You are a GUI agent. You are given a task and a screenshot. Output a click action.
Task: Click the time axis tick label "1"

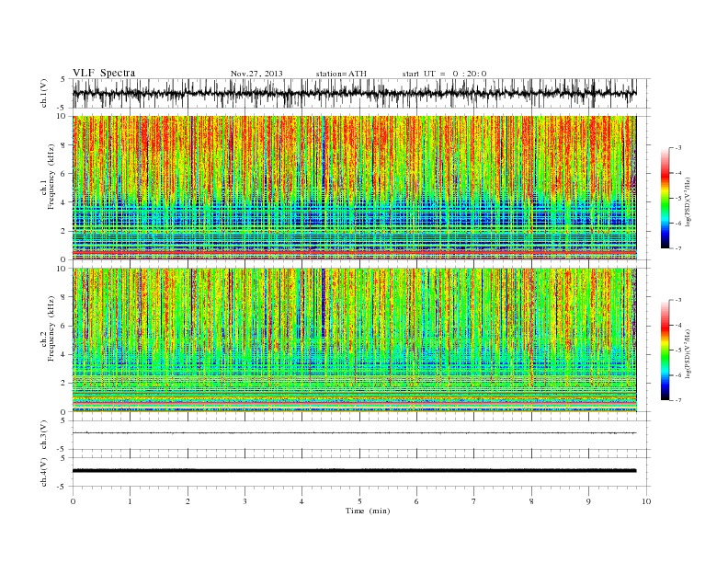(131, 501)
